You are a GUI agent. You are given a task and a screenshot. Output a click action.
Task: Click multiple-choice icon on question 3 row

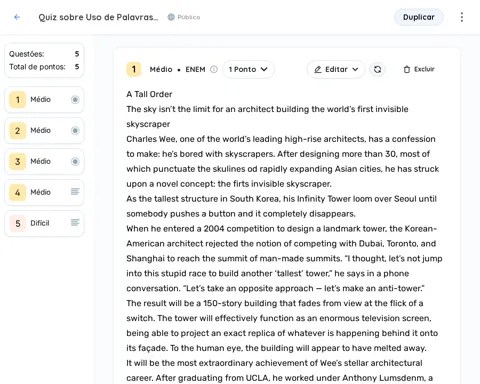[75, 162]
